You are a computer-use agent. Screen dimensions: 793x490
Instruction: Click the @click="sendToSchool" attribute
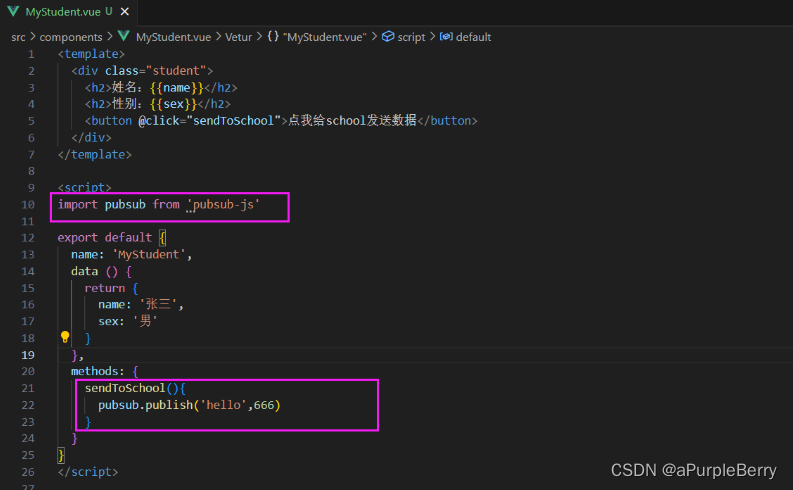(209, 120)
